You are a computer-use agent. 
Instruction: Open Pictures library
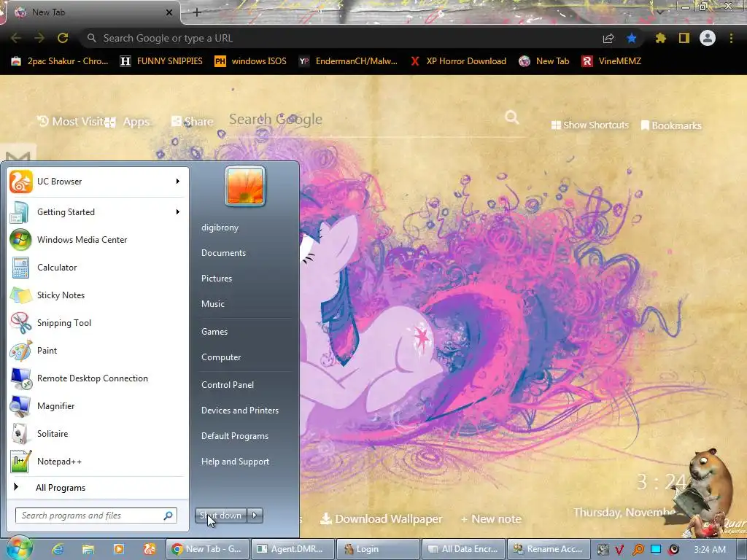click(217, 278)
